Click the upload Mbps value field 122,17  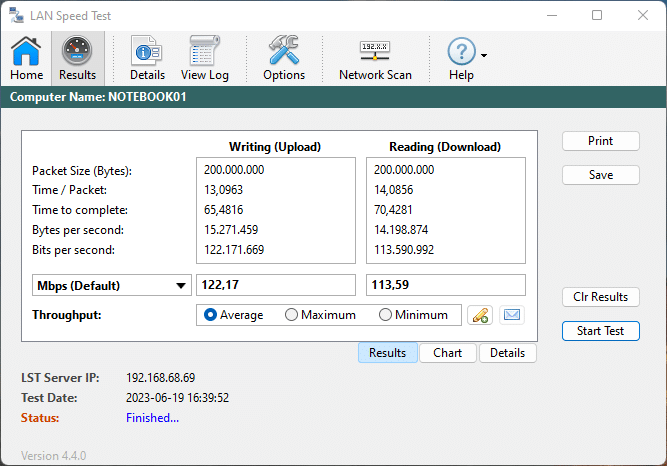[275, 286]
